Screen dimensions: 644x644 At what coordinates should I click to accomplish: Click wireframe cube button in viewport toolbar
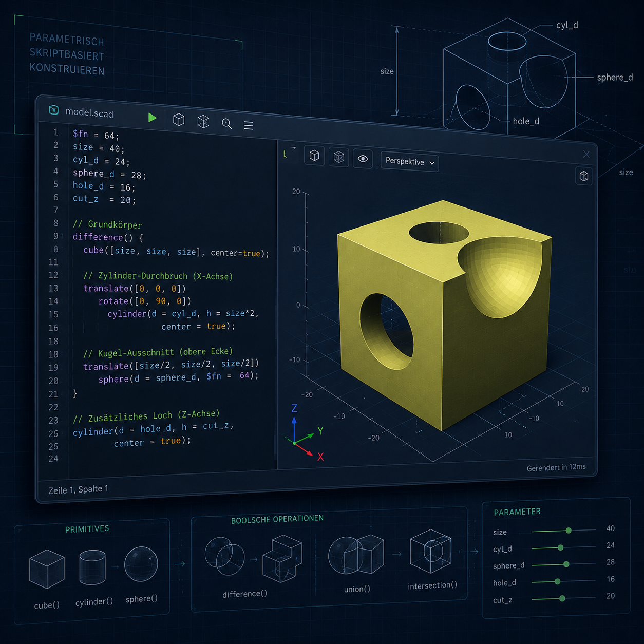click(339, 157)
